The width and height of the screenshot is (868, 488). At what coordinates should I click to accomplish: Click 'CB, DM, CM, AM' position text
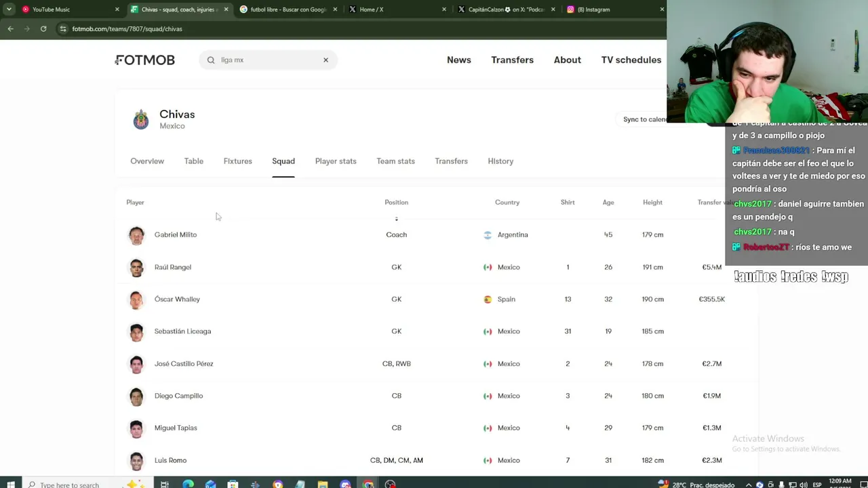coord(397,460)
